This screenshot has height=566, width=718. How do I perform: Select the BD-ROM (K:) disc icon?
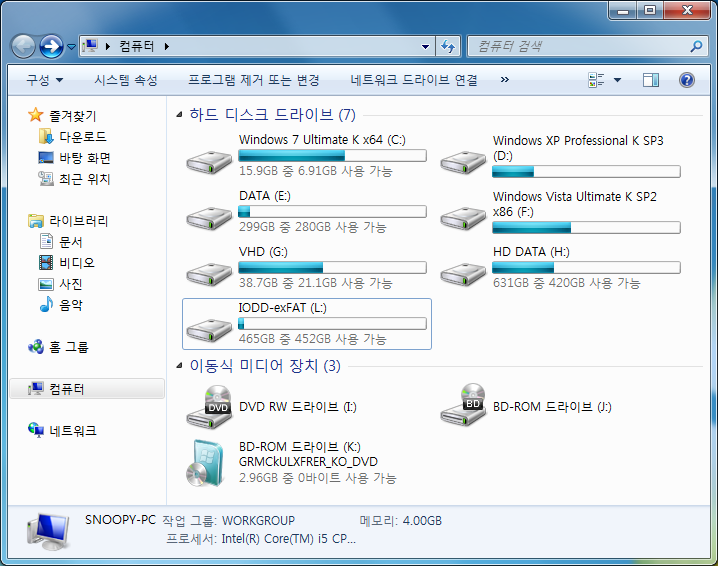pos(206,463)
